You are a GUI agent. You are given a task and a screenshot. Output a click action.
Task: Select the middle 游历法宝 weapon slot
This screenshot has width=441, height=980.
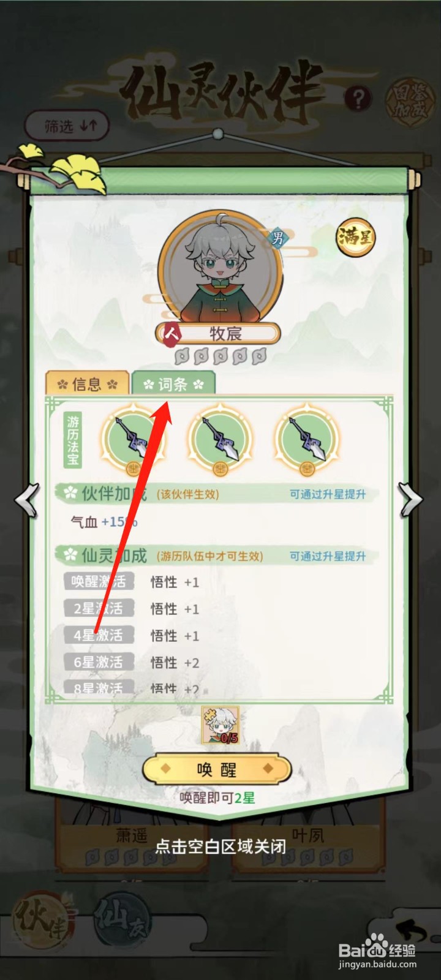pyautogui.click(x=220, y=439)
